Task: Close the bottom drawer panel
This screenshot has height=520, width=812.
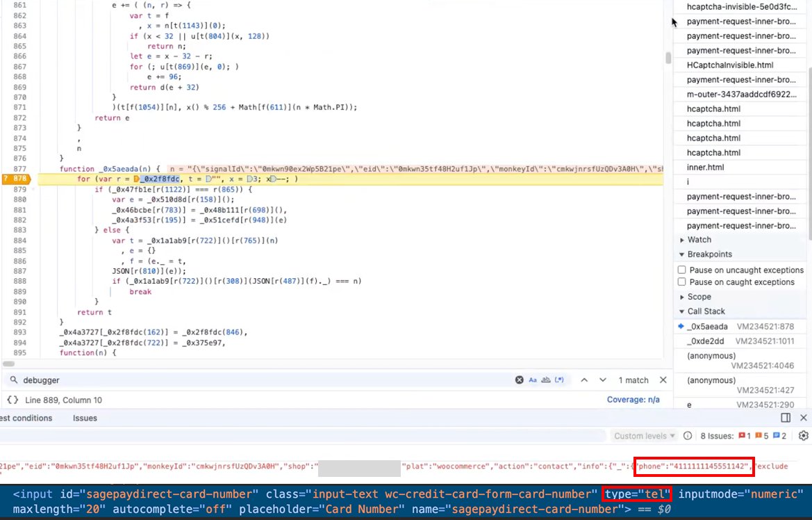Action: (x=803, y=418)
